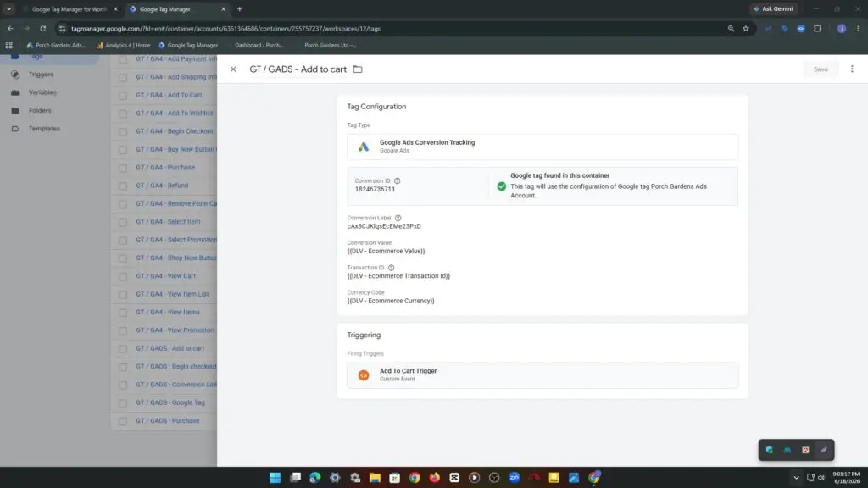
Task: Open a new browser tab with plus
Action: [x=240, y=8]
